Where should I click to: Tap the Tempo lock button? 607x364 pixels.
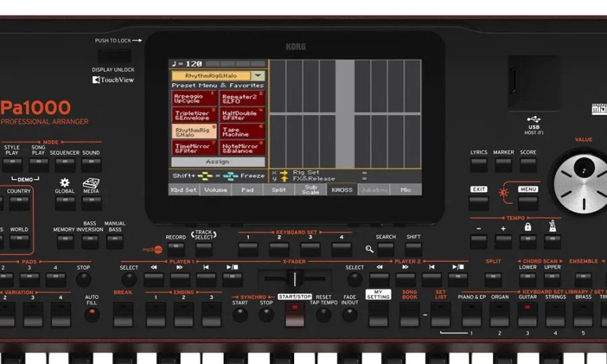click(x=528, y=242)
